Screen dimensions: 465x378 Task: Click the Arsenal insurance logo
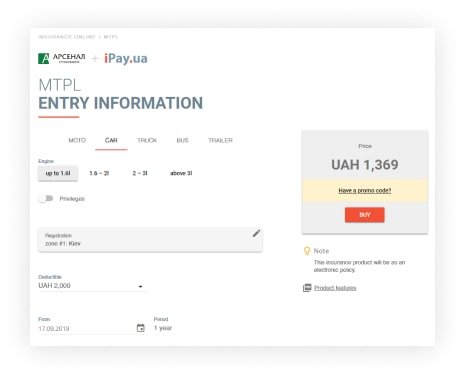coord(62,58)
